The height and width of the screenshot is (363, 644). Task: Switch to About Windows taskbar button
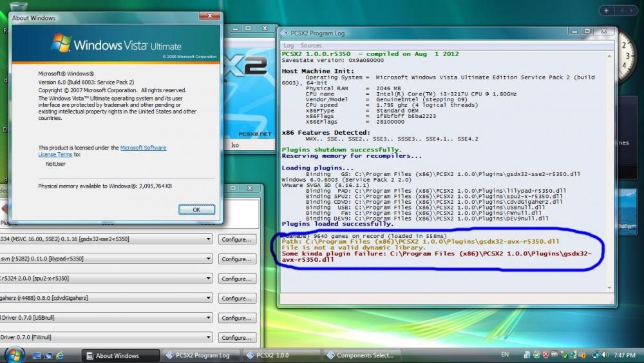coord(120,356)
